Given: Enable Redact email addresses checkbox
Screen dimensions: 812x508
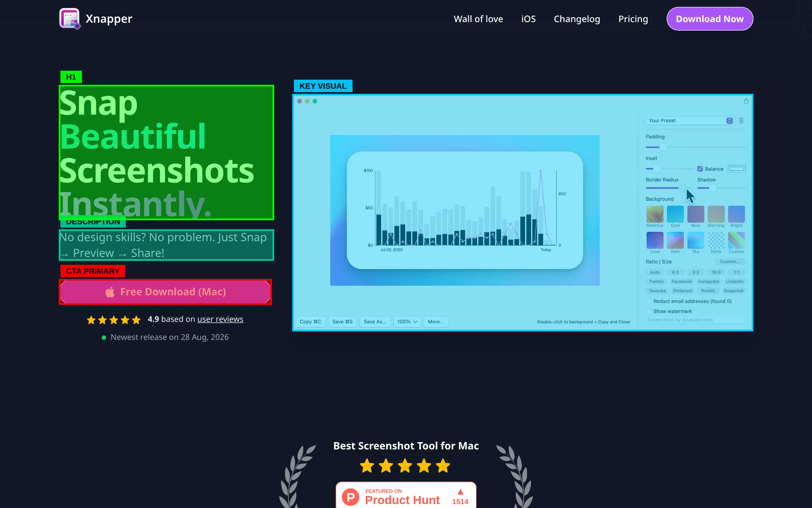Looking at the screenshot, I should (649, 301).
